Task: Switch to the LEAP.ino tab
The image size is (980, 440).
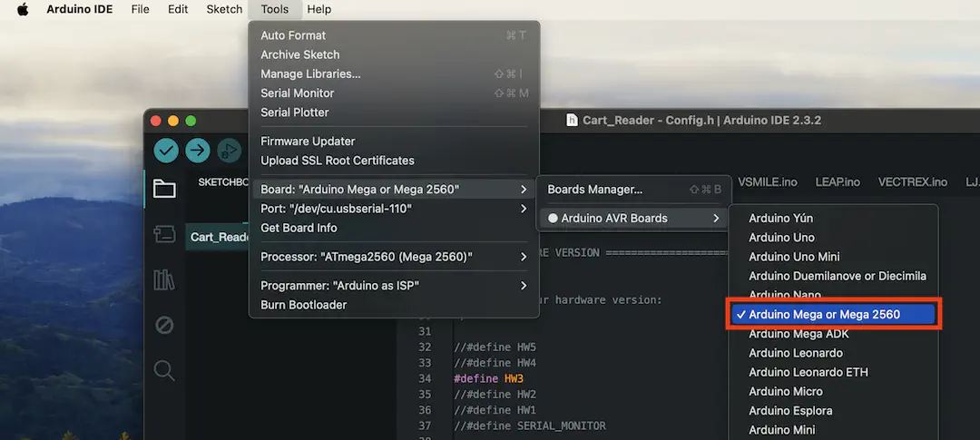Action: point(838,181)
